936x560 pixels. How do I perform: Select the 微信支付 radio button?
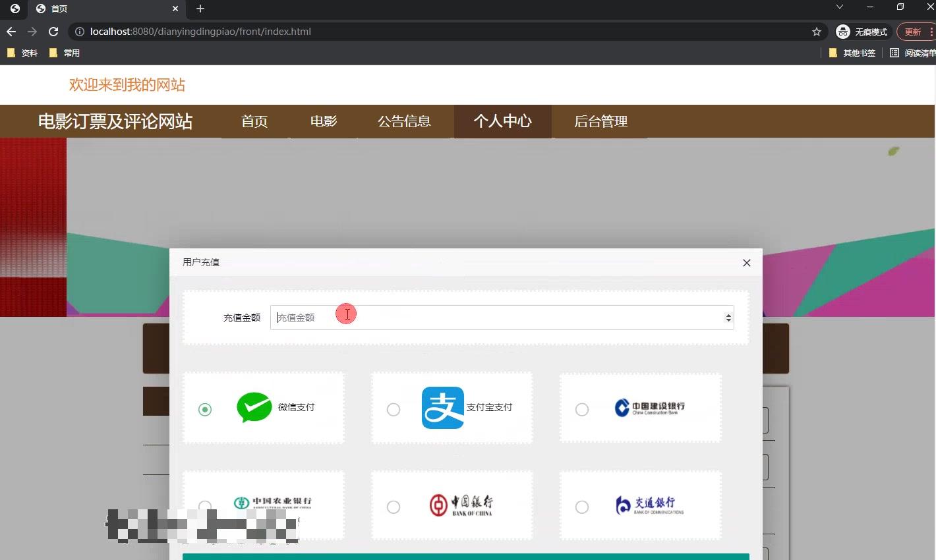point(205,410)
